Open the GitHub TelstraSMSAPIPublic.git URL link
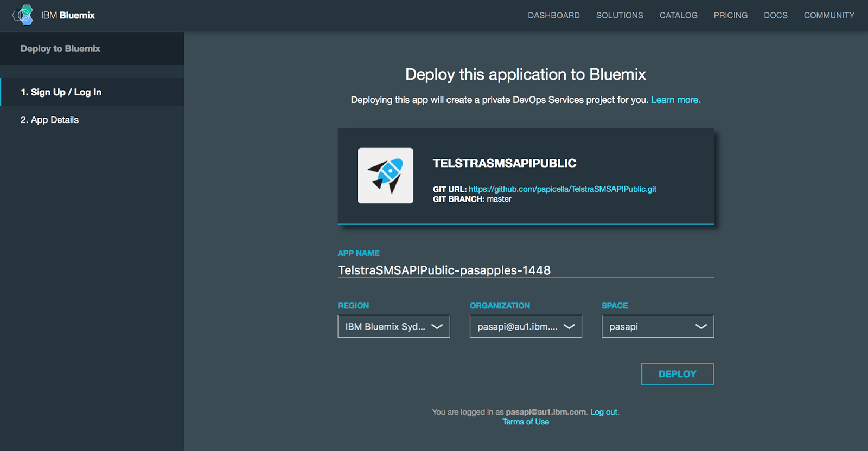The image size is (868, 451). pos(563,189)
